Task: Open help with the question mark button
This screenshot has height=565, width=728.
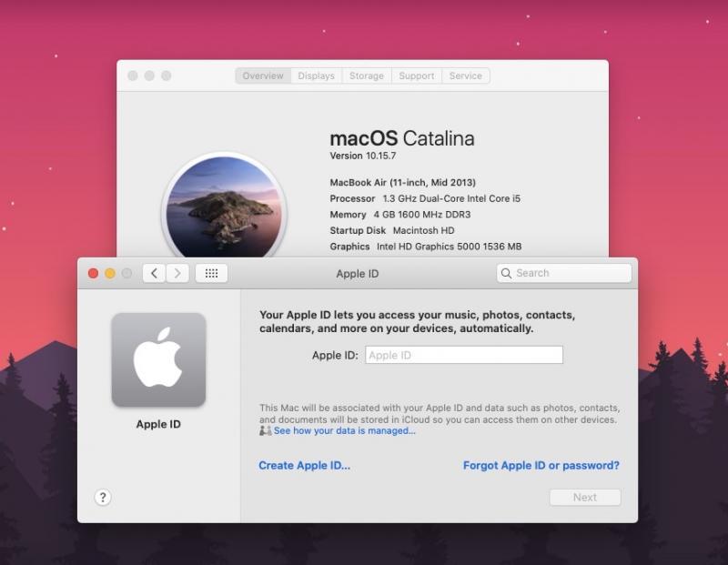Action: tap(103, 498)
